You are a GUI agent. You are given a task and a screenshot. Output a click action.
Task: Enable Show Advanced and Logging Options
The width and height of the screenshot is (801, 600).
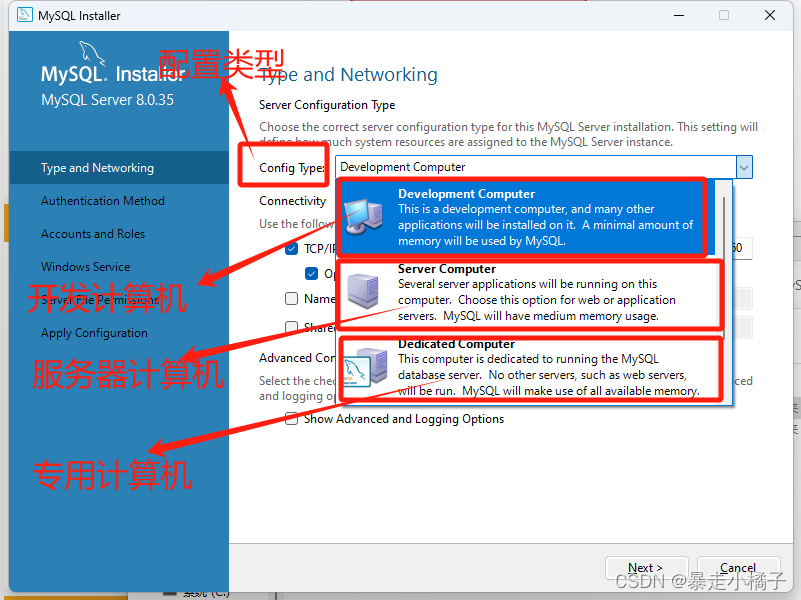click(x=291, y=419)
